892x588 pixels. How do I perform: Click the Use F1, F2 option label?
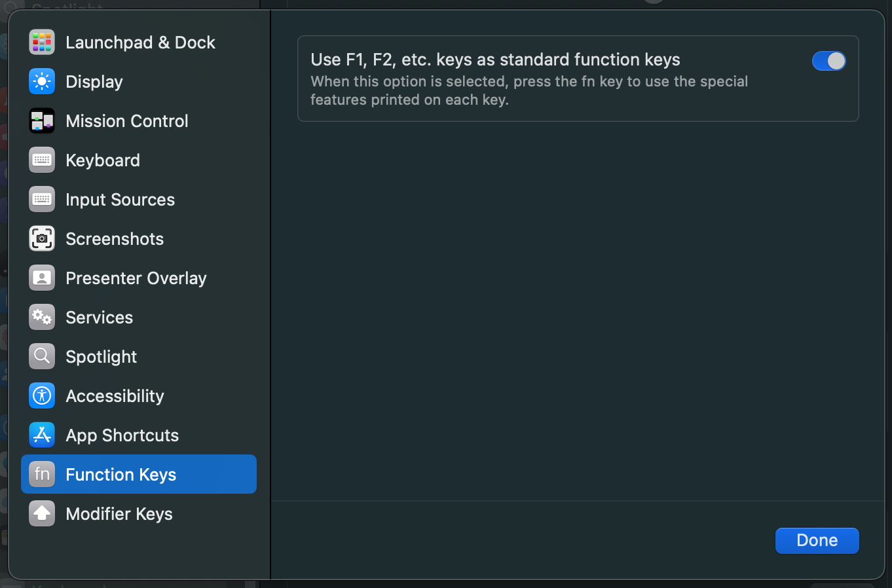pos(495,60)
